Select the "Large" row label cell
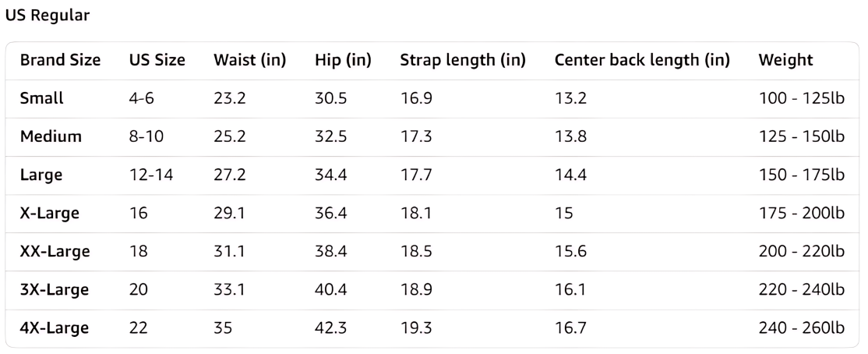 point(41,175)
